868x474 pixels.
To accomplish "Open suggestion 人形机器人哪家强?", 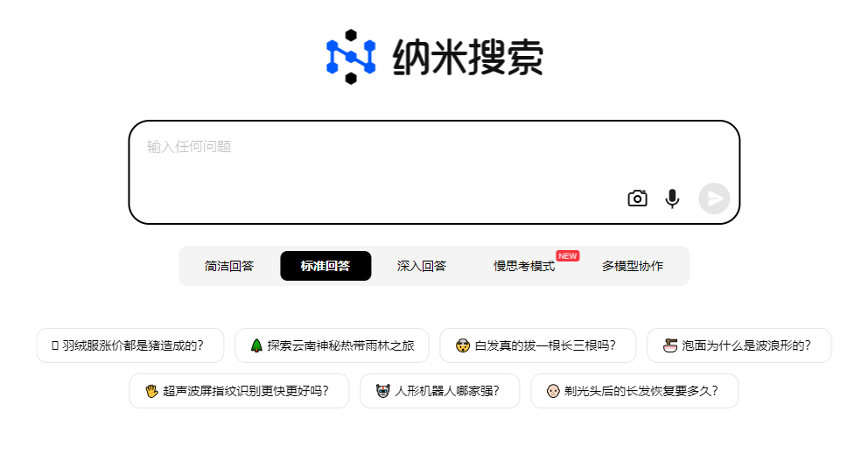I will [439, 391].
